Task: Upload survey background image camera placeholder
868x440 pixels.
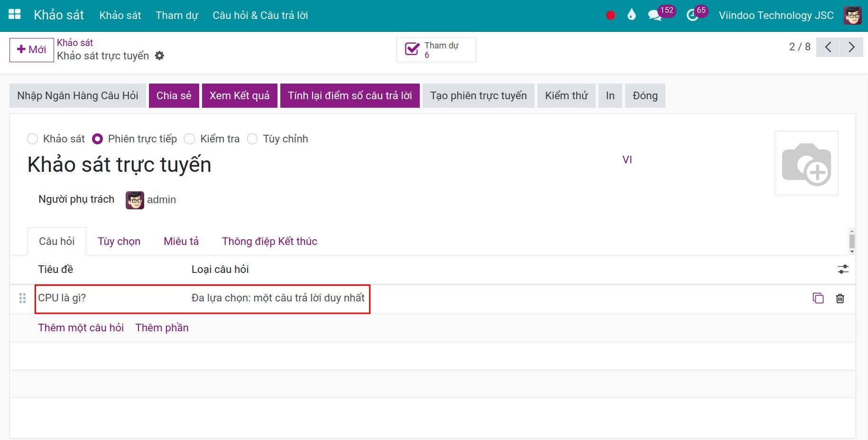Action: (806, 163)
